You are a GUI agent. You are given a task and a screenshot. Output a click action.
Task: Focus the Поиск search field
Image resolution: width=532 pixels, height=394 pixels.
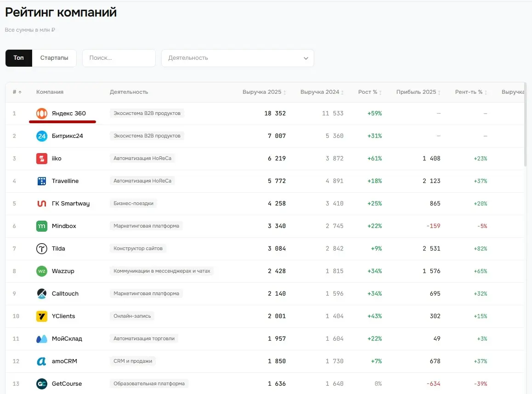(119, 58)
